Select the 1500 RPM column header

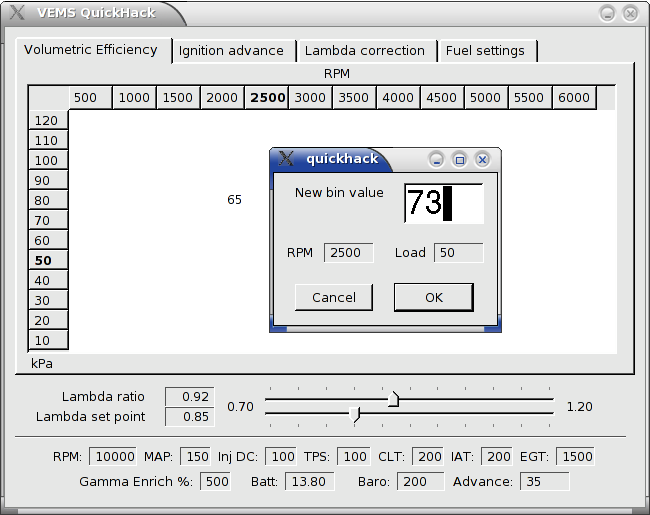coord(178,97)
